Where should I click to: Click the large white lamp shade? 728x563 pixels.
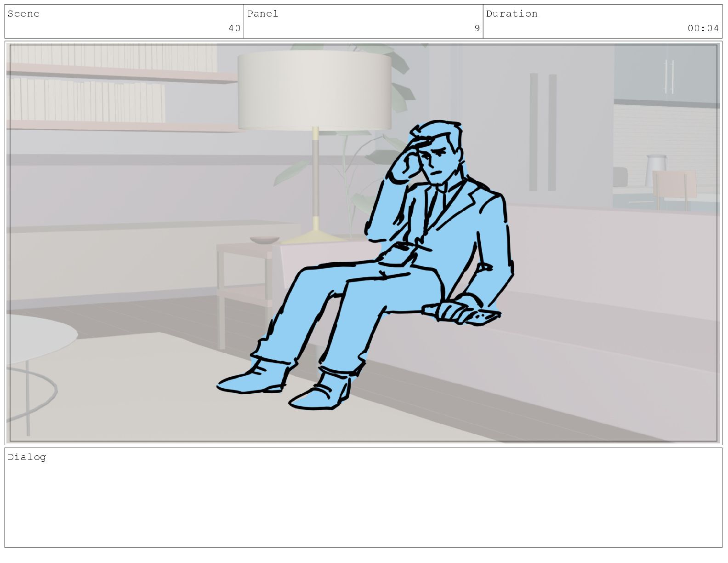pos(314,90)
